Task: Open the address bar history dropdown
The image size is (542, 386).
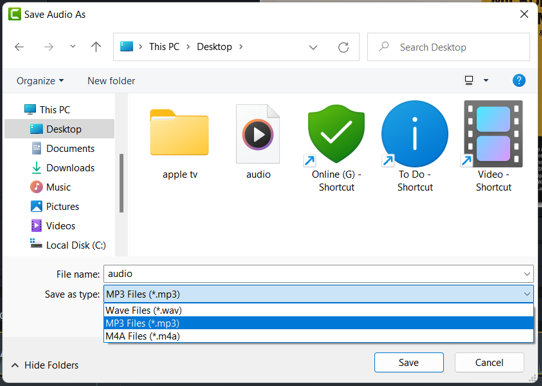Action: point(313,47)
